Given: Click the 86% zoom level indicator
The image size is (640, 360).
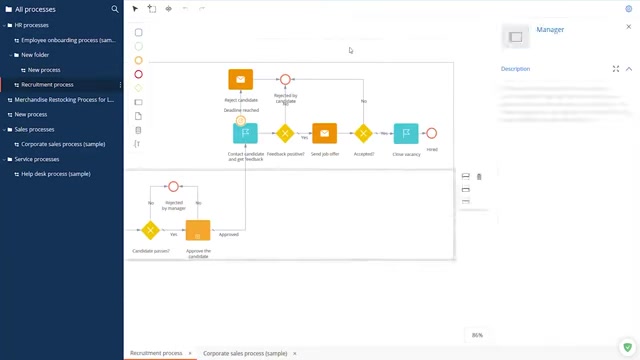Looking at the screenshot, I should 477,335.
